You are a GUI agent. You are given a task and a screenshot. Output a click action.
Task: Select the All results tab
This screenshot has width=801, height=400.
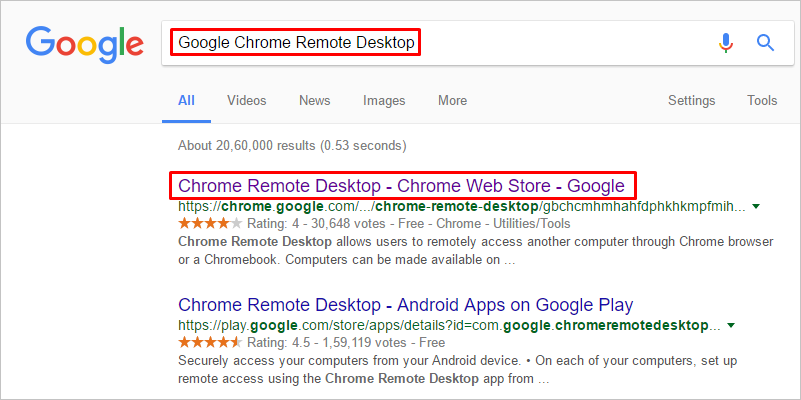[186, 101]
